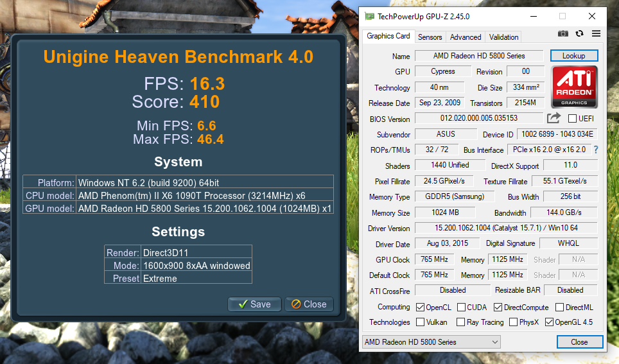Click the Driver Version field value
The height and width of the screenshot is (364, 619).
[506, 228]
